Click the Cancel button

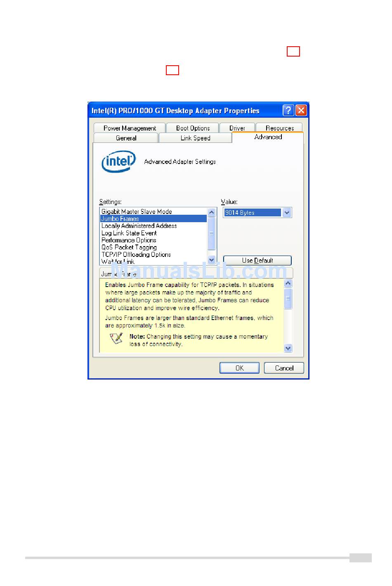[x=284, y=368]
